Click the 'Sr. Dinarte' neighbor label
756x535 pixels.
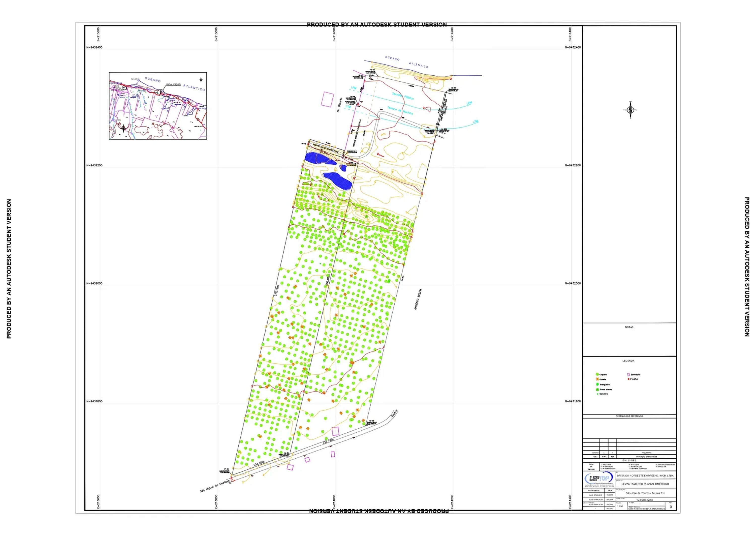pyautogui.click(x=339, y=104)
